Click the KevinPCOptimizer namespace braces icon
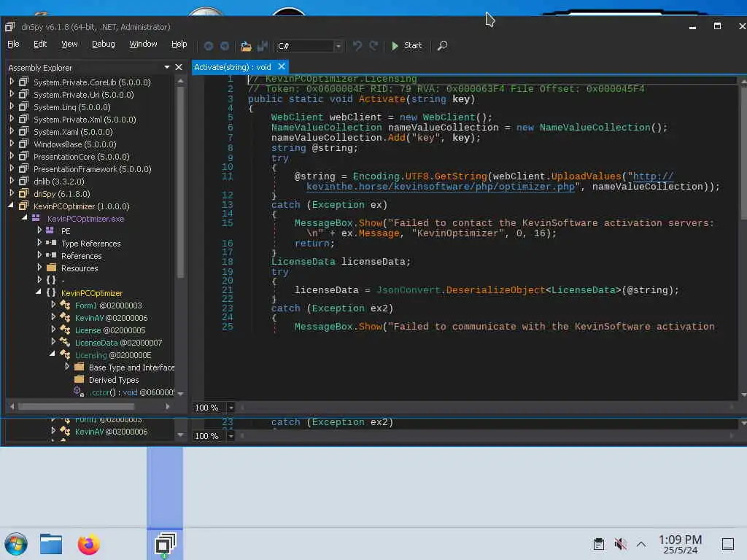This screenshot has height=560, width=747. pyautogui.click(x=51, y=292)
